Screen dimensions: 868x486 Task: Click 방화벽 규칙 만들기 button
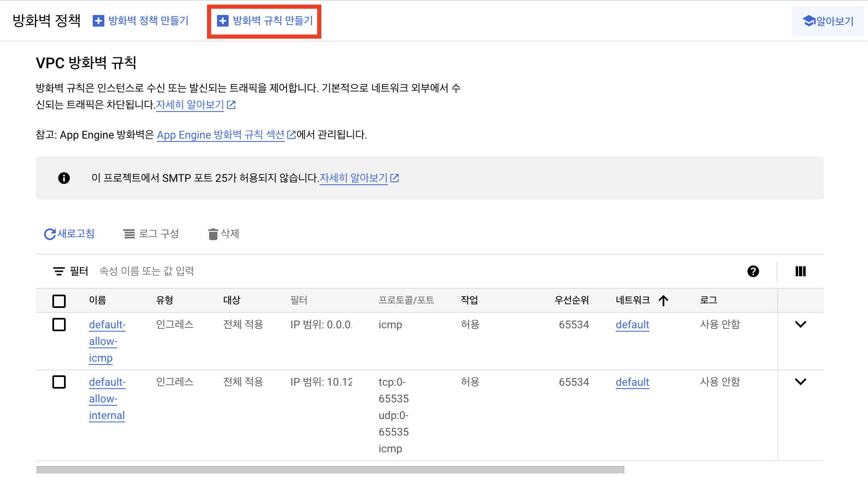pyautogui.click(x=265, y=21)
